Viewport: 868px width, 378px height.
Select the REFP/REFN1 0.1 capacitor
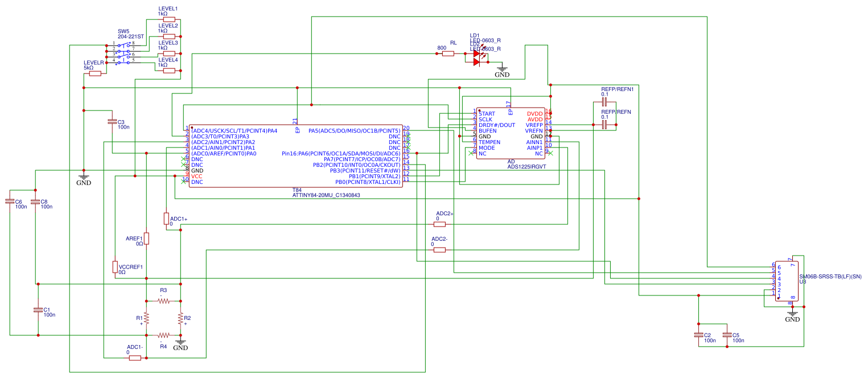coord(606,102)
